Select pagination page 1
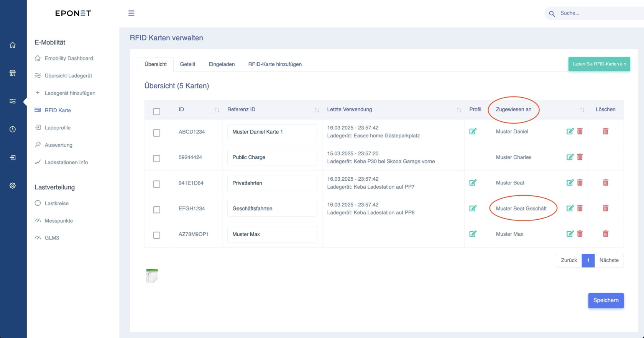The height and width of the screenshot is (338, 644). tap(588, 260)
